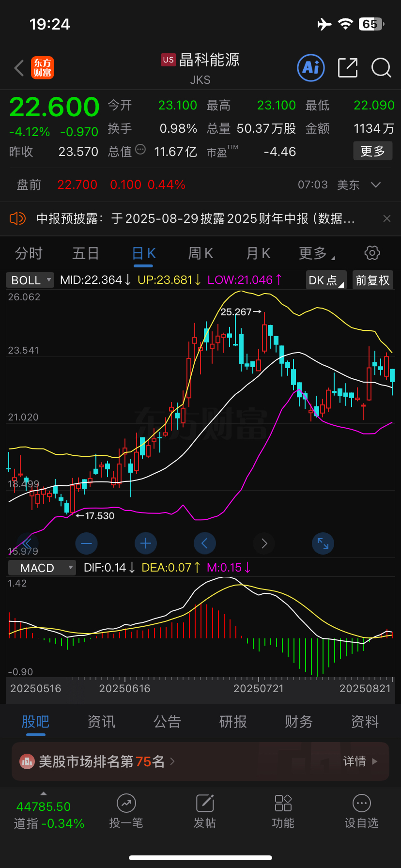This screenshot has width=401, height=868.
Task: Open 详情 ranking details
Action: click(360, 761)
